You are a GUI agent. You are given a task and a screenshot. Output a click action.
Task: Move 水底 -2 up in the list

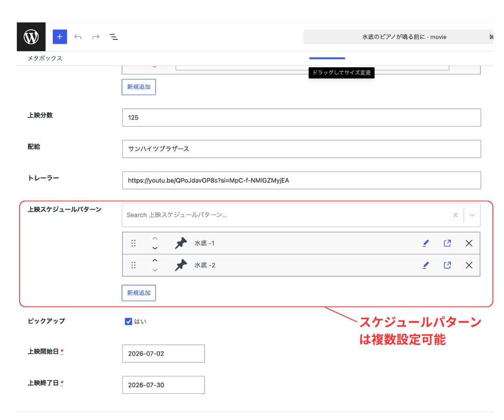click(x=155, y=260)
